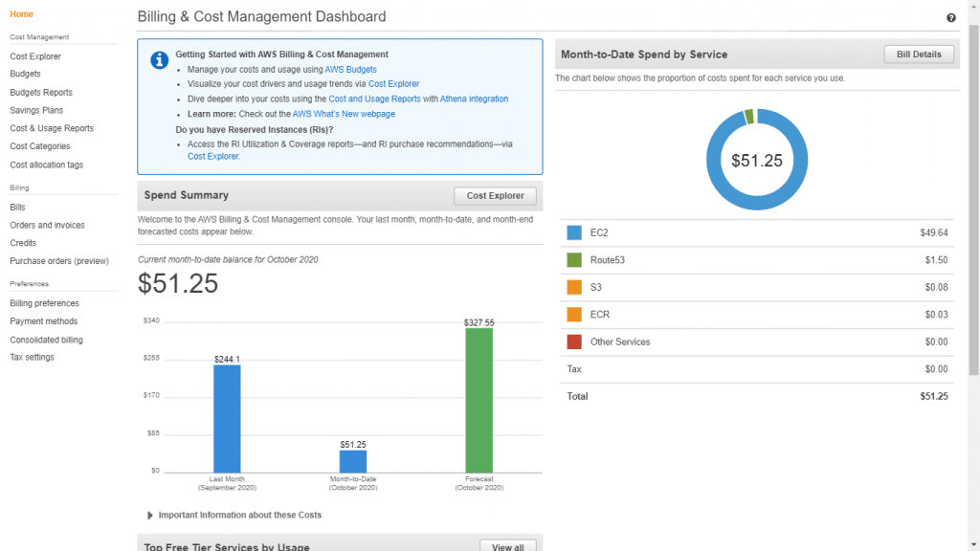Click the Route53 green legend swatch

574,260
